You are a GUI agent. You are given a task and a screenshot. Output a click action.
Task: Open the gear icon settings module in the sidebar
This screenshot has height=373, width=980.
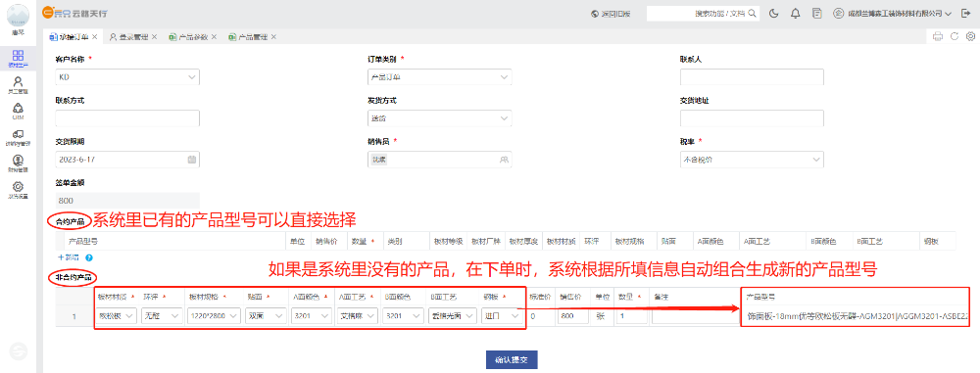point(18,190)
